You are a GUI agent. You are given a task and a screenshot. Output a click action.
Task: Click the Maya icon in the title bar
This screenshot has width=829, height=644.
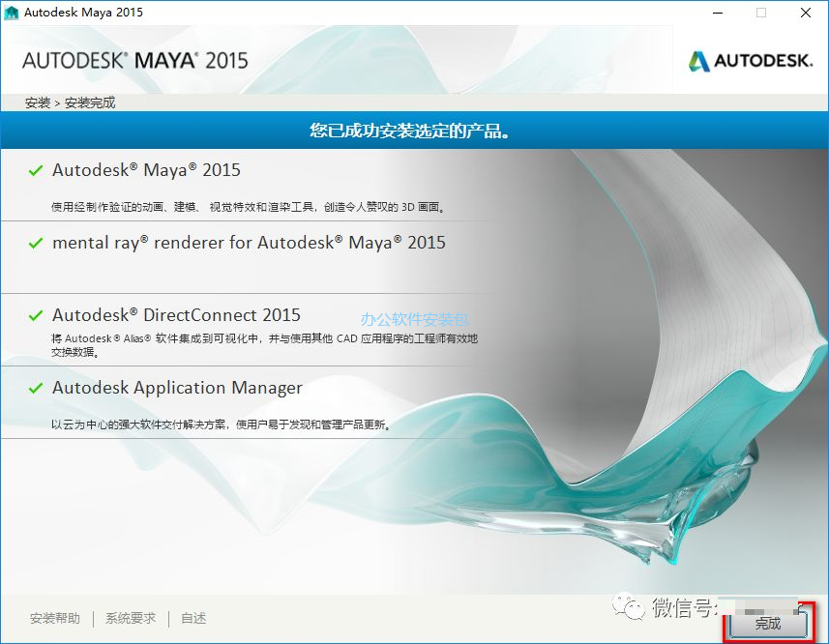coord(13,13)
